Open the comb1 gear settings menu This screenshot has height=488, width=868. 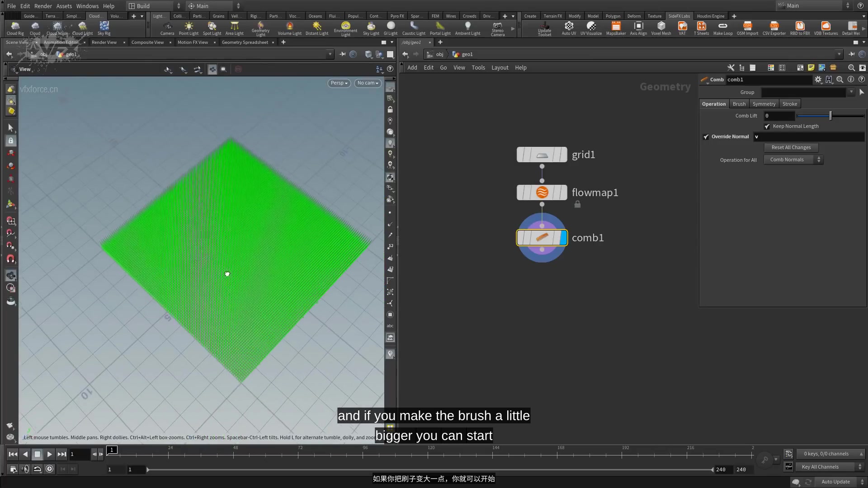click(x=818, y=80)
